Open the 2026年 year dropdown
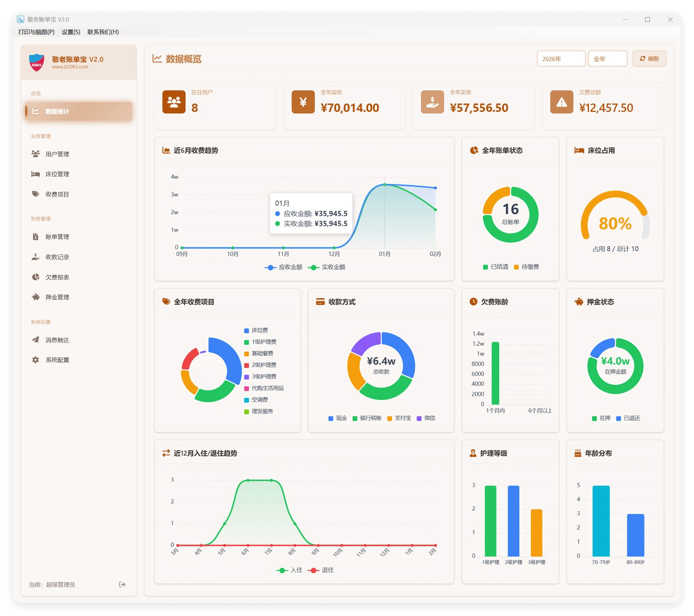The height and width of the screenshot is (616, 694). [561, 59]
